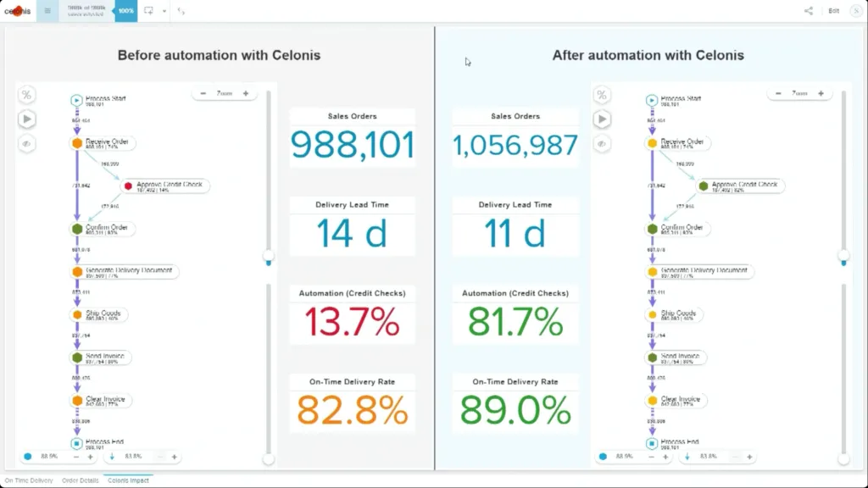This screenshot has width=868, height=488.
Task: Click the 81.7% Automation Credit Checks value
Action: click(515, 322)
